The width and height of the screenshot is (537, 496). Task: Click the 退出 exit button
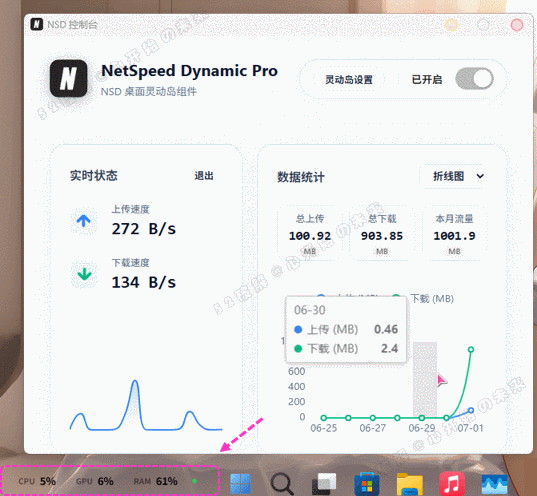[204, 176]
